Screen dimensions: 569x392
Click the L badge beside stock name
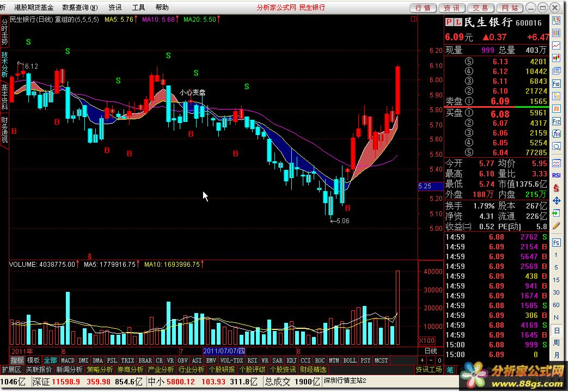(x=458, y=22)
